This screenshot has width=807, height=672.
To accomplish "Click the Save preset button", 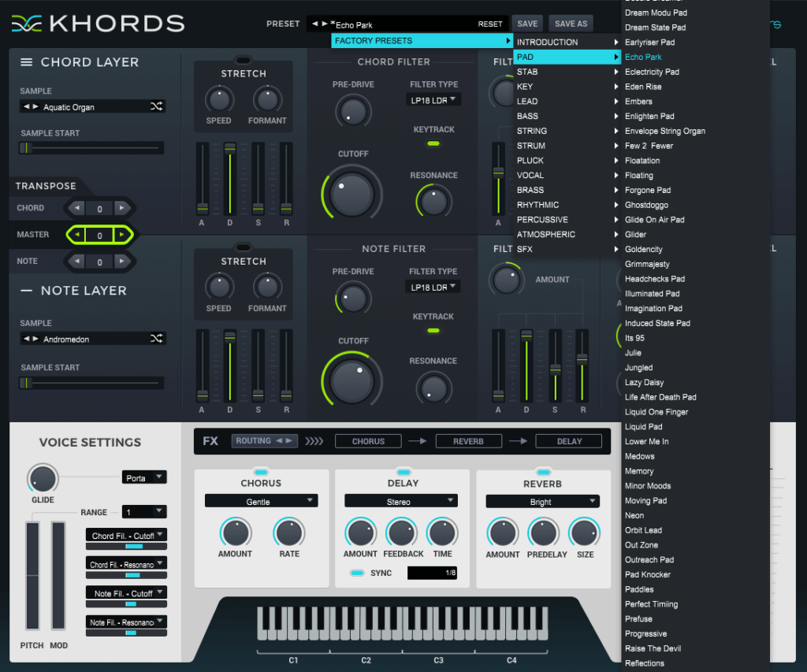I will pyautogui.click(x=527, y=24).
